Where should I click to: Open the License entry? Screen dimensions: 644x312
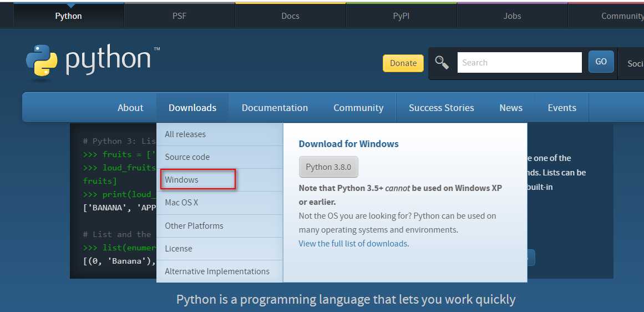click(220, 249)
